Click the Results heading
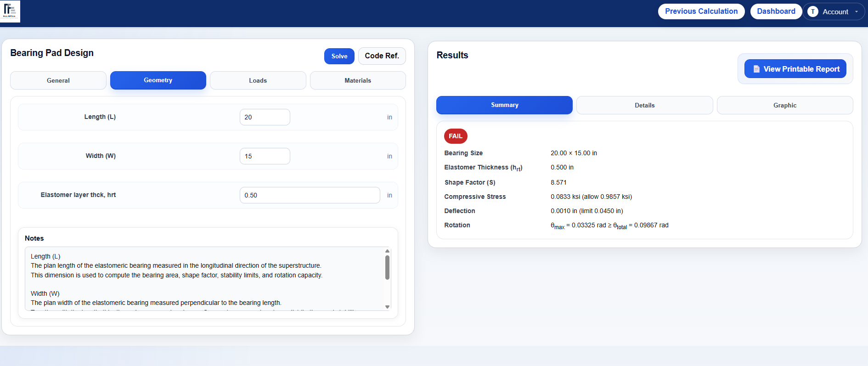868x366 pixels. pos(452,55)
